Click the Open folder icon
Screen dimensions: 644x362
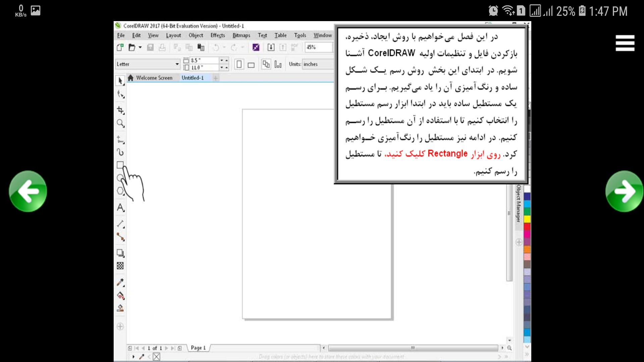pyautogui.click(x=132, y=47)
